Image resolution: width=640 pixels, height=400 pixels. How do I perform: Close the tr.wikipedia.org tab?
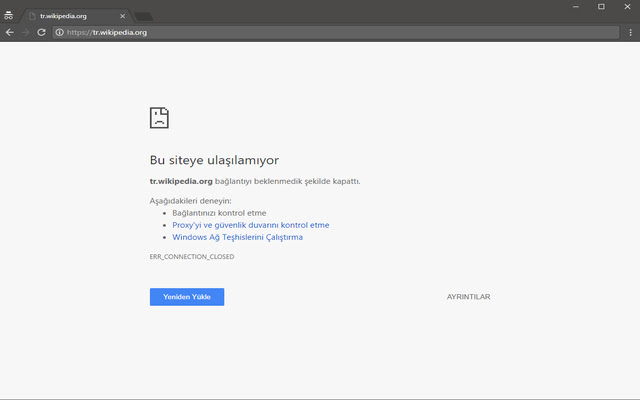[122, 16]
